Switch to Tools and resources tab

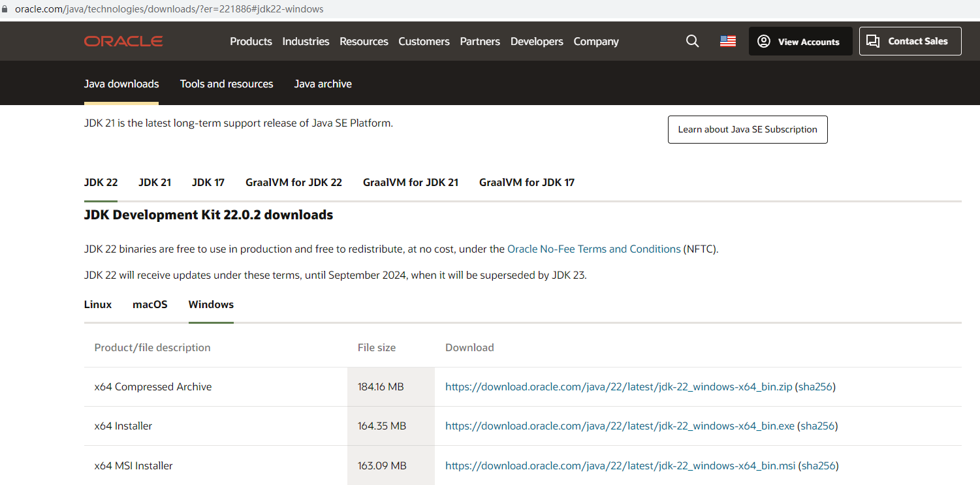(x=227, y=84)
